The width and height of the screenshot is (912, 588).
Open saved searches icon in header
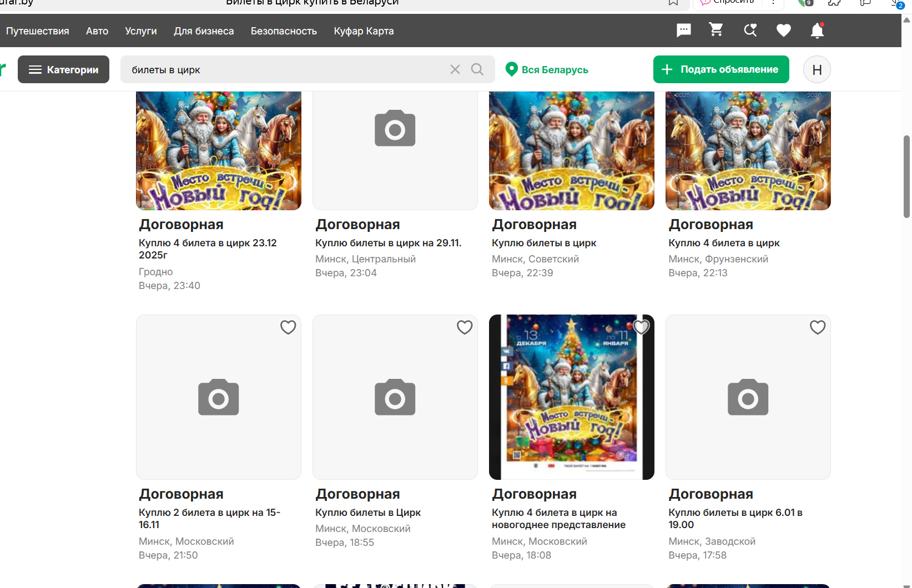tap(750, 31)
